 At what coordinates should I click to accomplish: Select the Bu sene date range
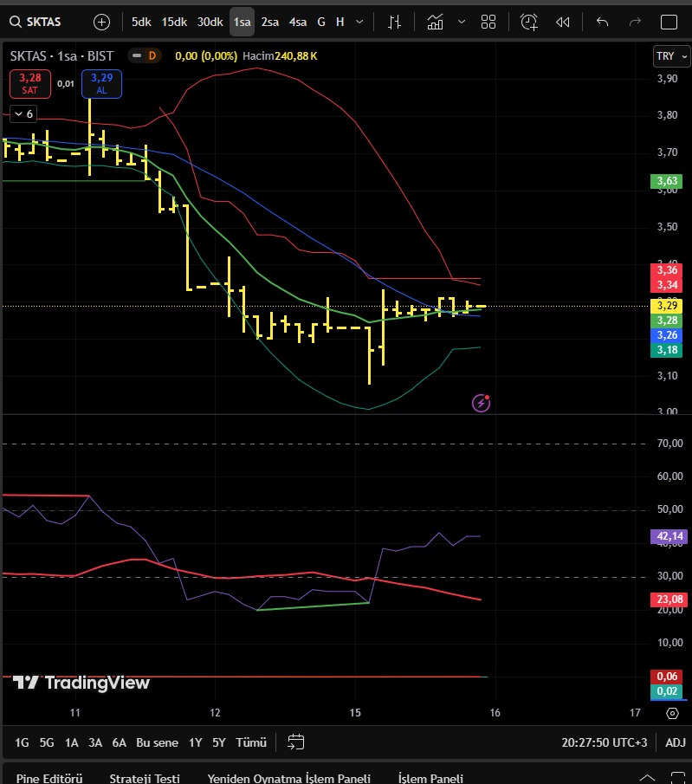[x=157, y=742]
